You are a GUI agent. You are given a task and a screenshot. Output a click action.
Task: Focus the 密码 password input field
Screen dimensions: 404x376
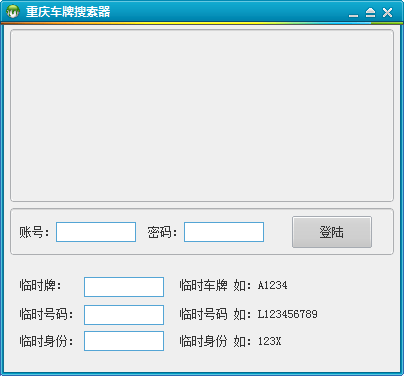click(224, 232)
